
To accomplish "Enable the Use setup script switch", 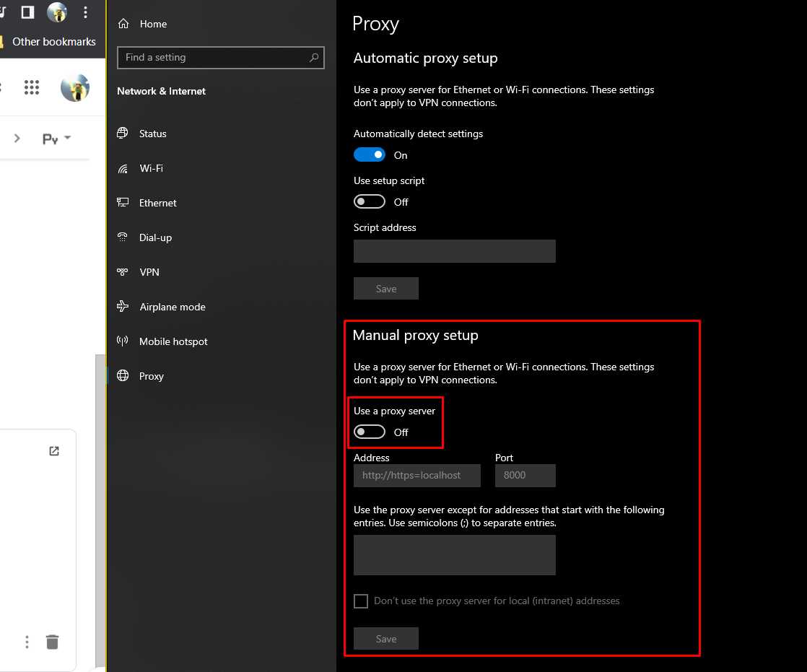I will pyautogui.click(x=370, y=201).
